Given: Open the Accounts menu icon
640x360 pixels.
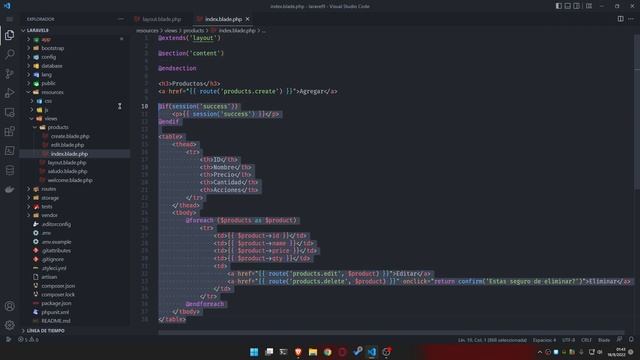Looking at the screenshot, I should [x=9, y=306].
